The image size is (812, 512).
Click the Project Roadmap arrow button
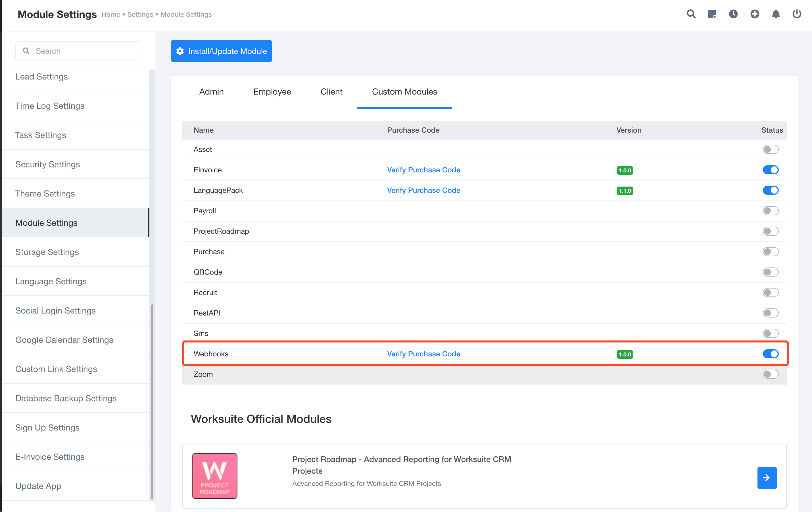(x=767, y=477)
